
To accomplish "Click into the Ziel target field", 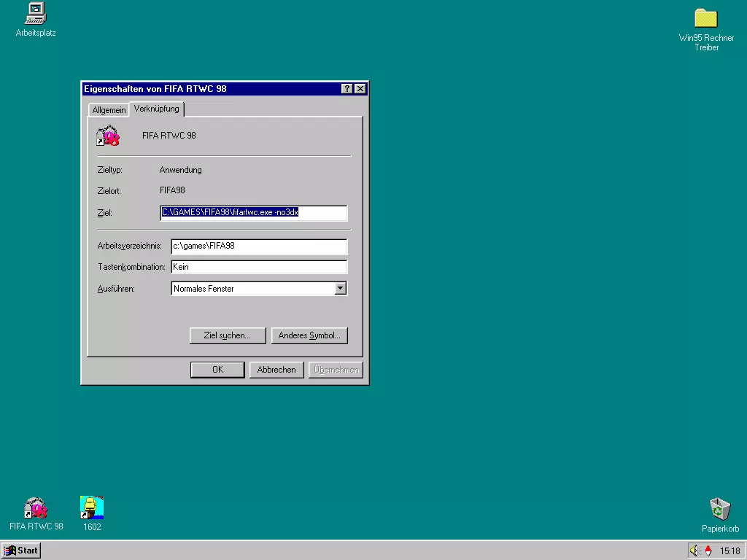I will point(253,213).
